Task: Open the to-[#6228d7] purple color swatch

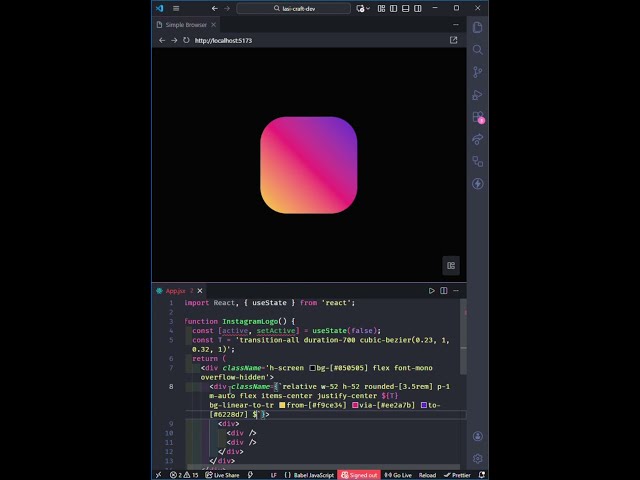Action: pyautogui.click(x=424, y=405)
